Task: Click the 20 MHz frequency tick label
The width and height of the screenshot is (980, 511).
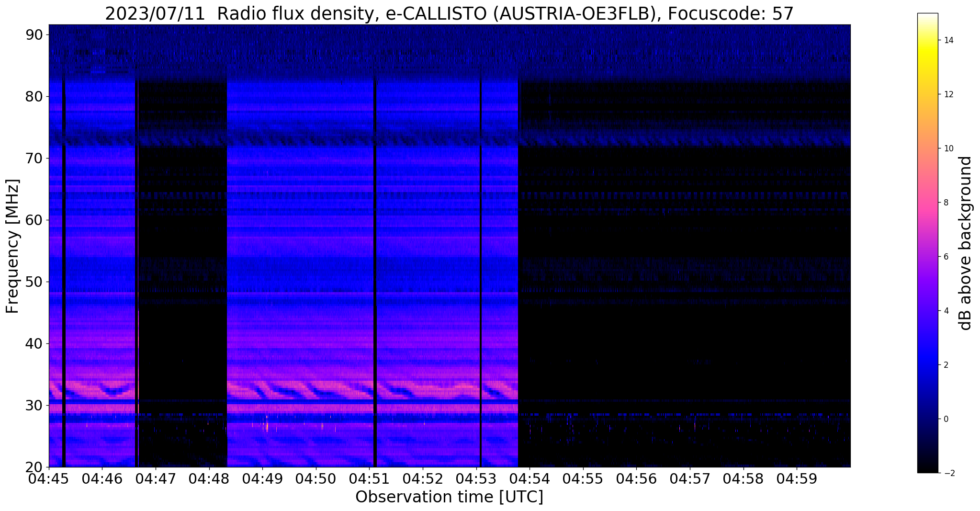Action: coord(34,467)
